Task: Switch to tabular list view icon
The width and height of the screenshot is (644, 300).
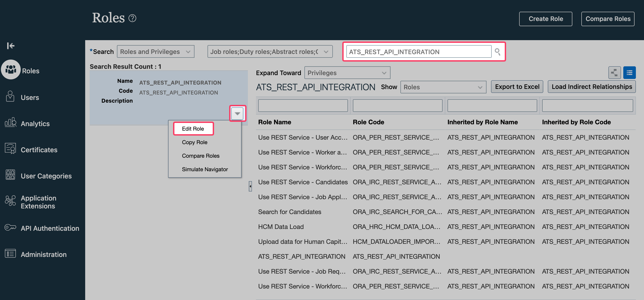Action: 629,73
